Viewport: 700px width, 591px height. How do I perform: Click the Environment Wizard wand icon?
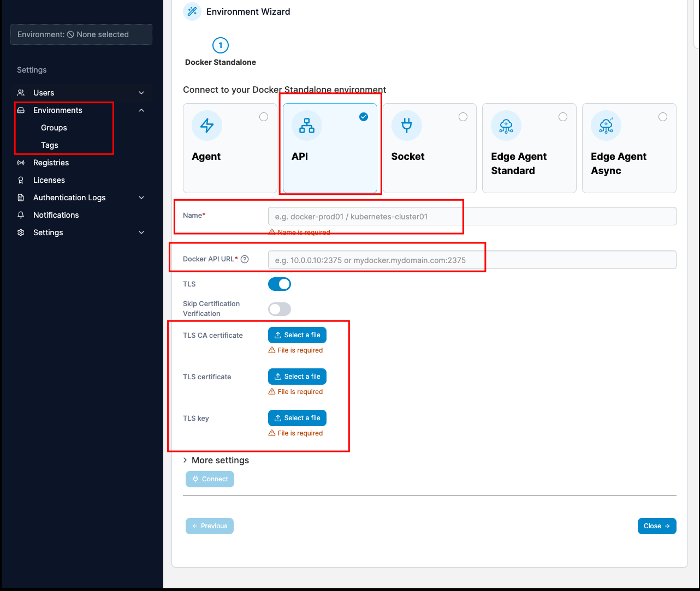coord(192,11)
